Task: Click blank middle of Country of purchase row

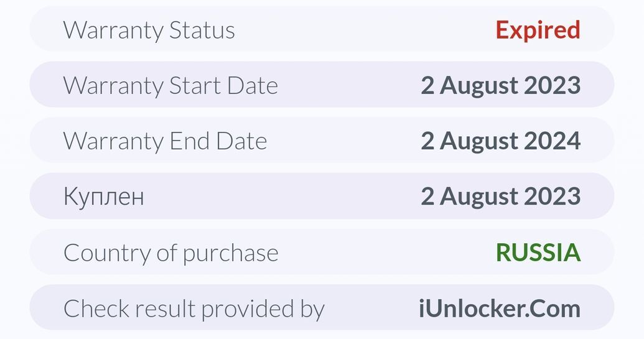Action: click(386, 253)
